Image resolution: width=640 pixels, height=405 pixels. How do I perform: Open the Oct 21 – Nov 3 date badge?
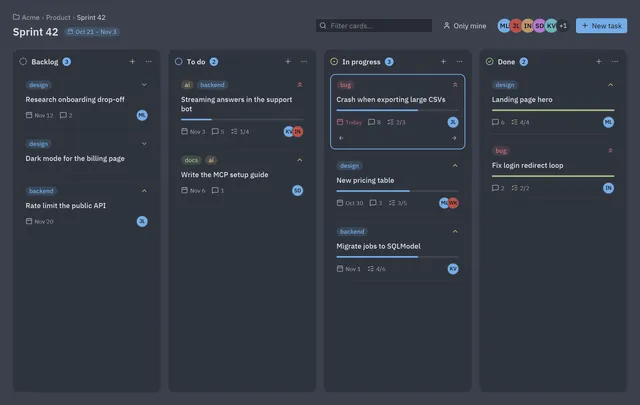(92, 32)
